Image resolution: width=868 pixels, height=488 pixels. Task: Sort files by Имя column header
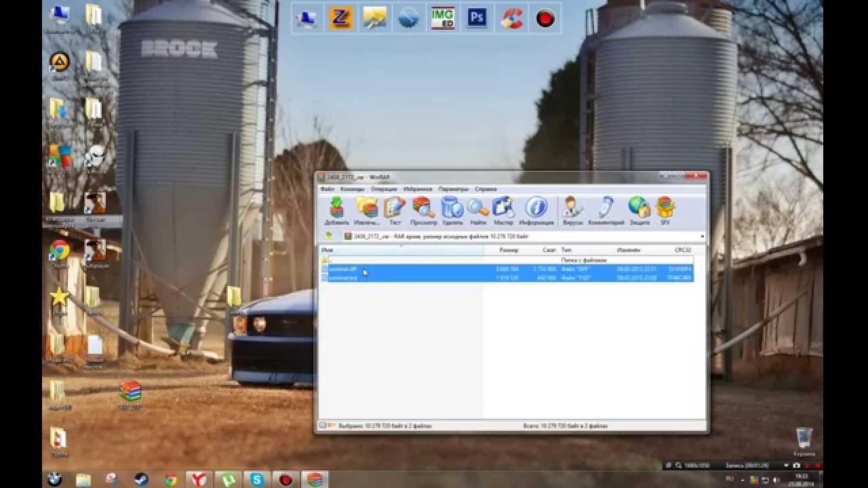tap(401, 250)
